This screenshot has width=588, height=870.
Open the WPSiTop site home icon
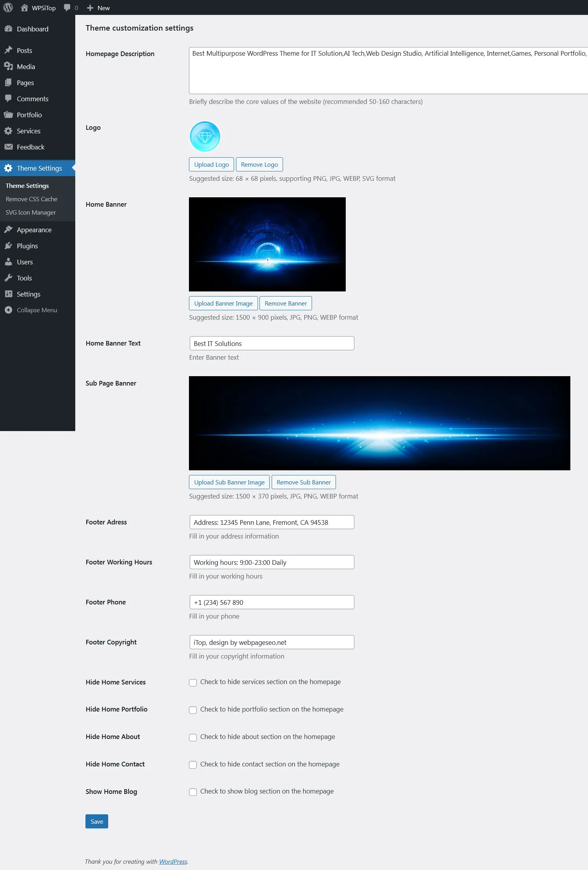[x=24, y=8]
